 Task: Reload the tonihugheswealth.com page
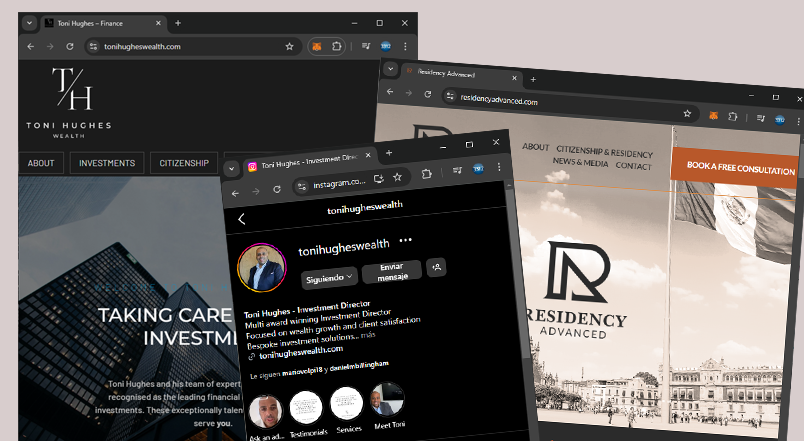(69, 46)
